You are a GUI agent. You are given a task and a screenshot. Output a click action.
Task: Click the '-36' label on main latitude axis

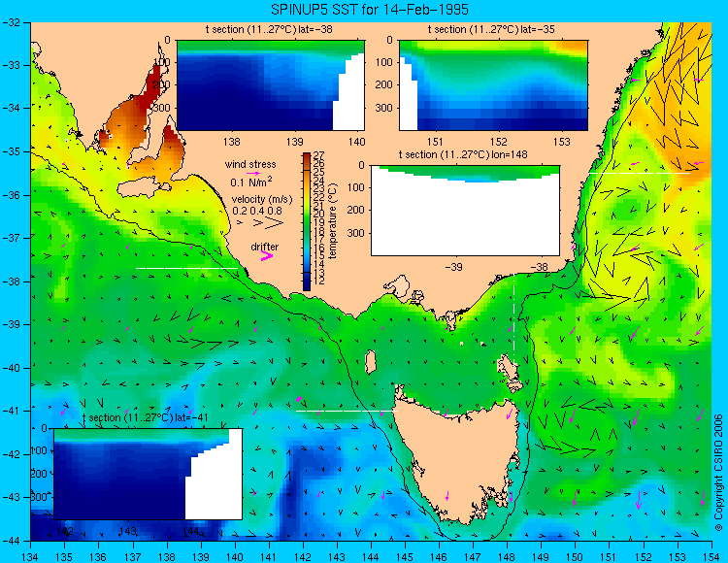11,195
